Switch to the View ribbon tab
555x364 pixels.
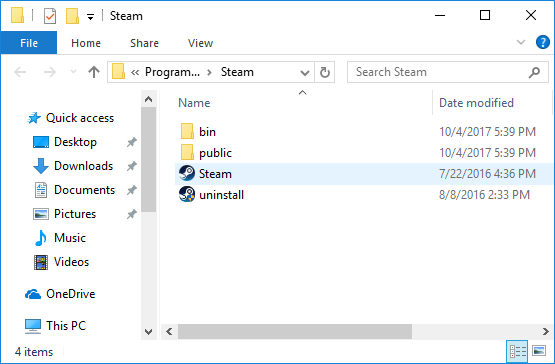(x=200, y=43)
